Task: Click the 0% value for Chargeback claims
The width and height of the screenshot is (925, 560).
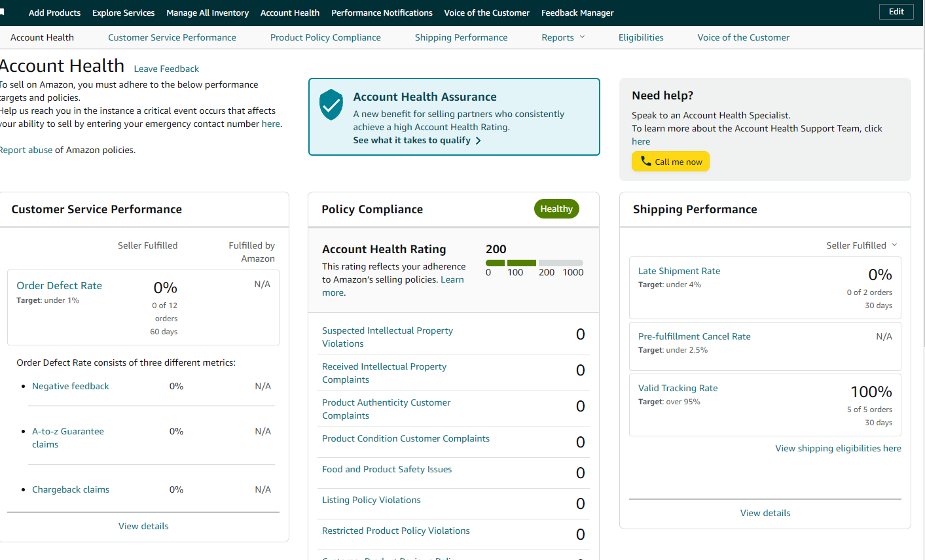Action: (176, 489)
